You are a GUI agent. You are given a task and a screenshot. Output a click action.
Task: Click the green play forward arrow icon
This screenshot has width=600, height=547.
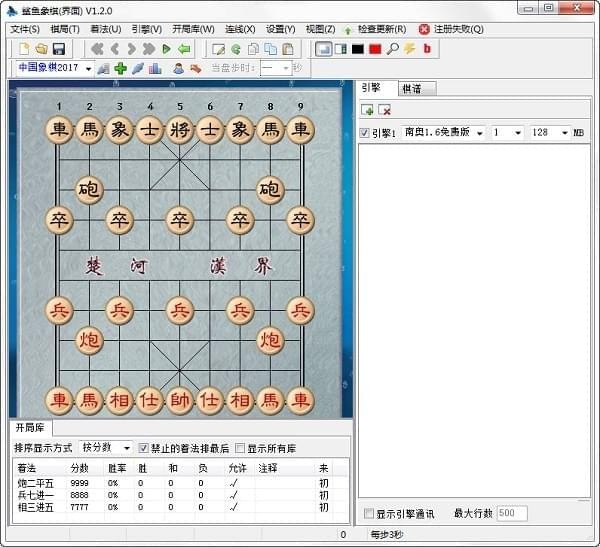[x=166, y=49]
